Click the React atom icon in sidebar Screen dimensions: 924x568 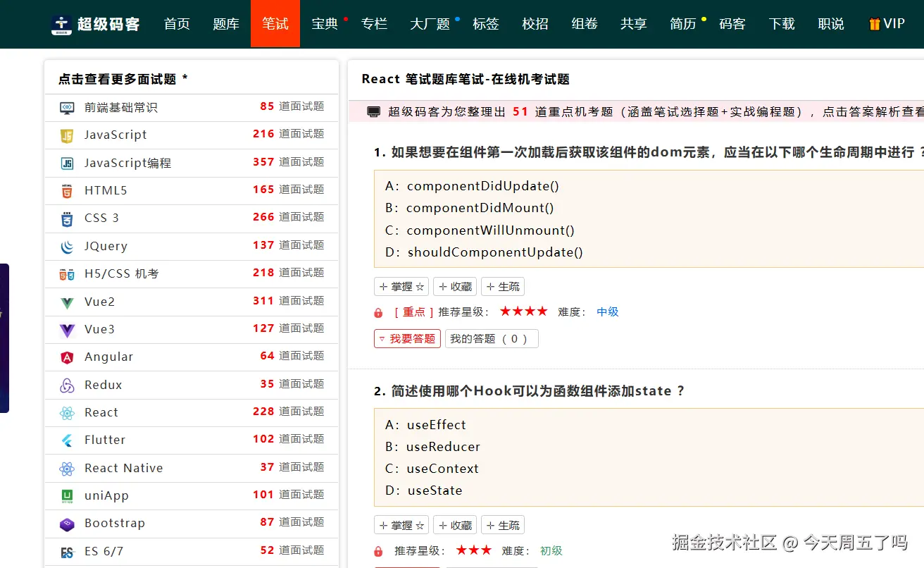[x=65, y=412]
